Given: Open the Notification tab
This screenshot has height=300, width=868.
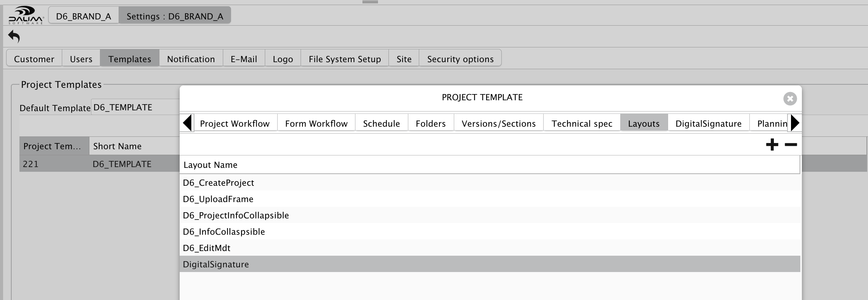Looking at the screenshot, I should tap(191, 59).
